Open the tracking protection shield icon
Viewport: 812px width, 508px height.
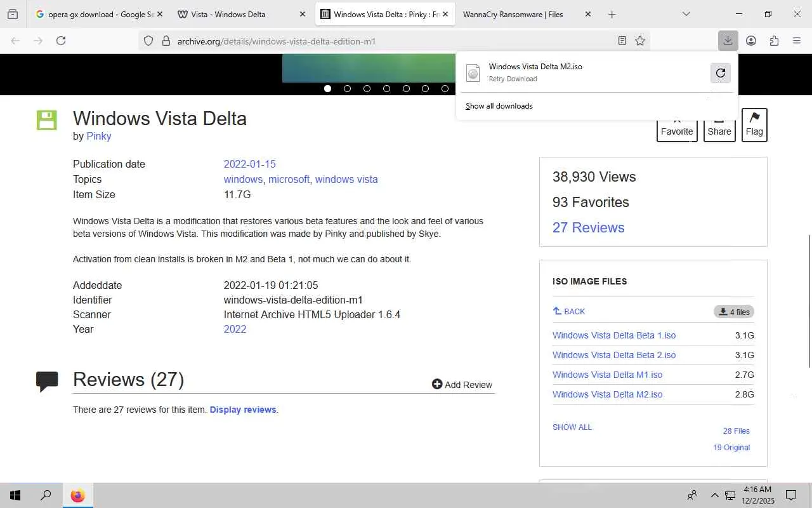pos(148,41)
